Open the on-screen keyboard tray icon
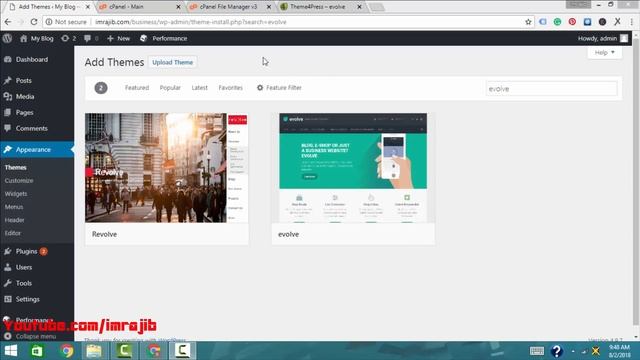 [537, 351]
